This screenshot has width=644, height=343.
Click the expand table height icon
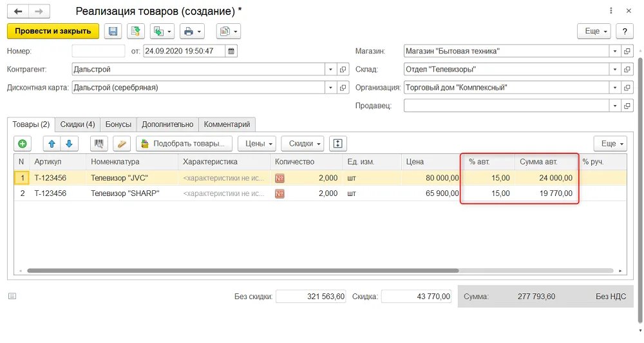pyautogui.click(x=337, y=144)
